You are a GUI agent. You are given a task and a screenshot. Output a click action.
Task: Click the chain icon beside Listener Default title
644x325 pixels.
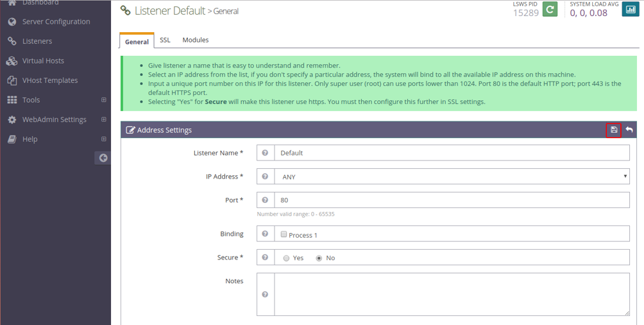(125, 11)
